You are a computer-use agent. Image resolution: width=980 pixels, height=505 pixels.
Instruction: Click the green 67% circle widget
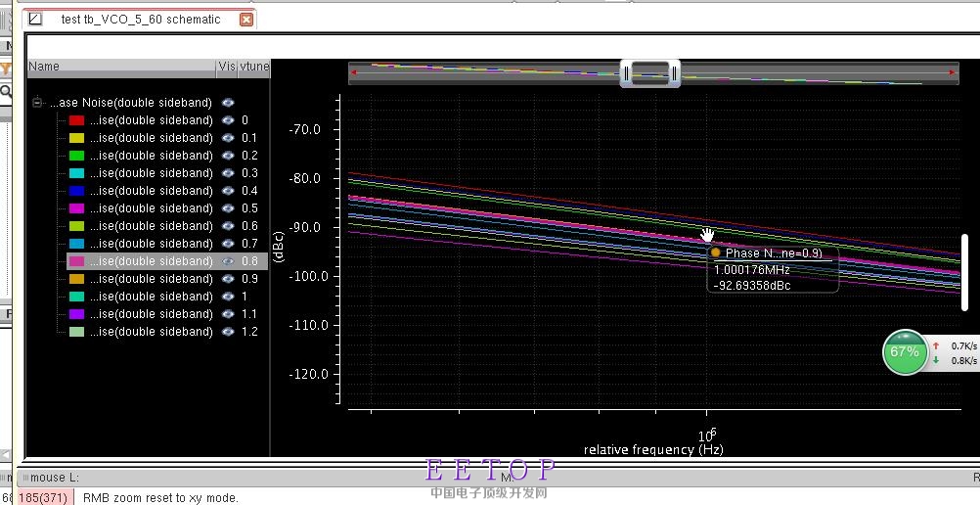tap(906, 352)
